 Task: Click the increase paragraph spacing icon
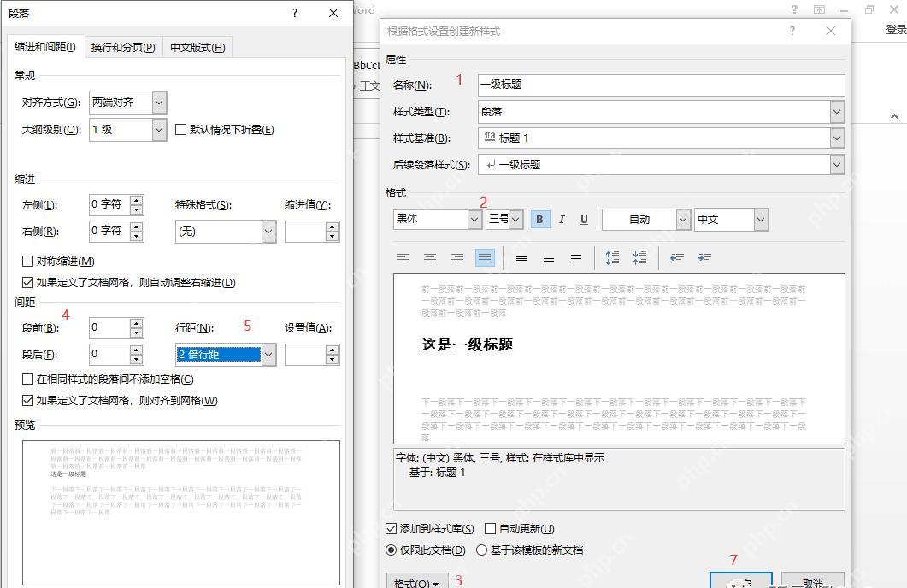(x=612, y=258)
